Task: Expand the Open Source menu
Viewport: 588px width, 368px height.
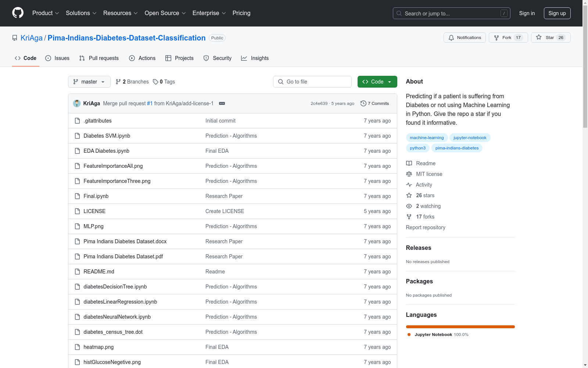Action: (x=165, y=13)
